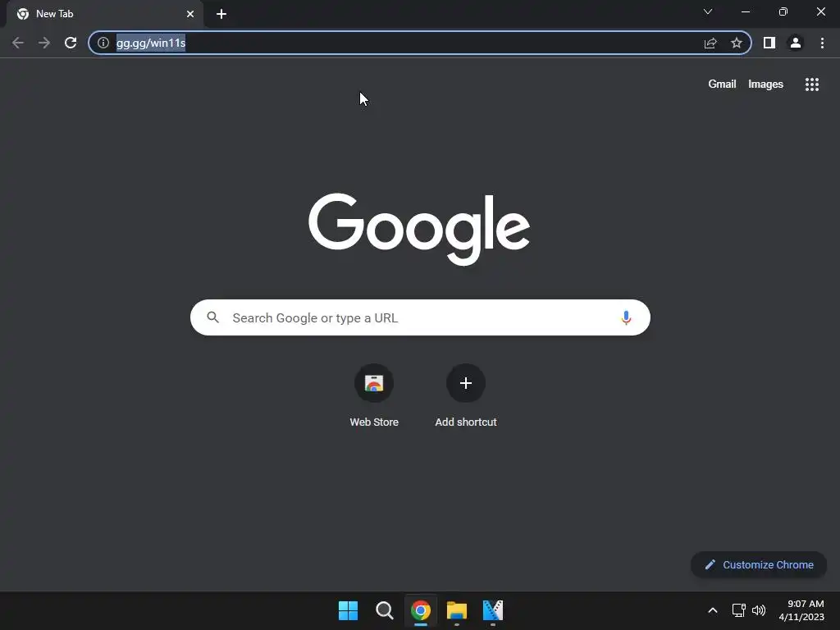The width and height of the screenshot is (840, 630).
Task: Share this page icon in address bar
Action: pos(710,43)
